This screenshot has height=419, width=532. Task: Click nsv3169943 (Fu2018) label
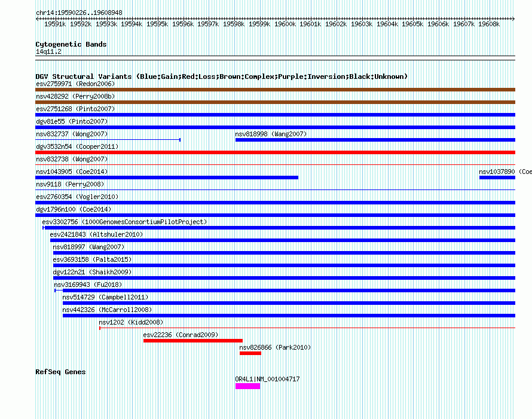(x=88, y=285)
